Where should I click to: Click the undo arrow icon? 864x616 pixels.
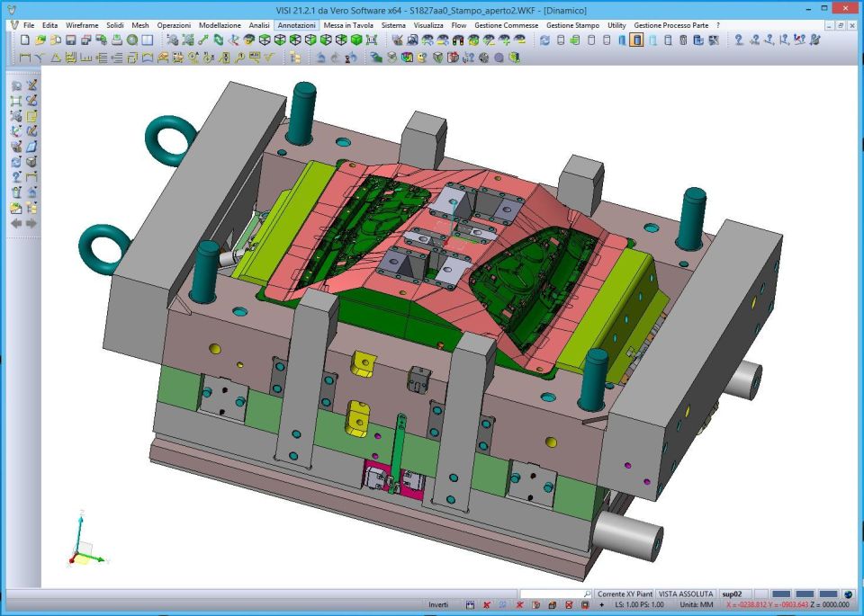point(320,58)
